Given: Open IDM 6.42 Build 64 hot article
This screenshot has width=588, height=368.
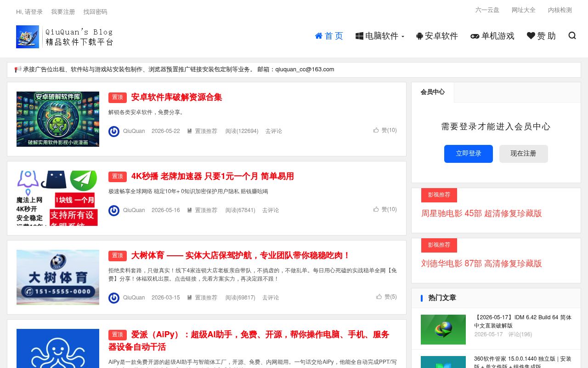Looking at the screenshot, I should tap(523, 322).
